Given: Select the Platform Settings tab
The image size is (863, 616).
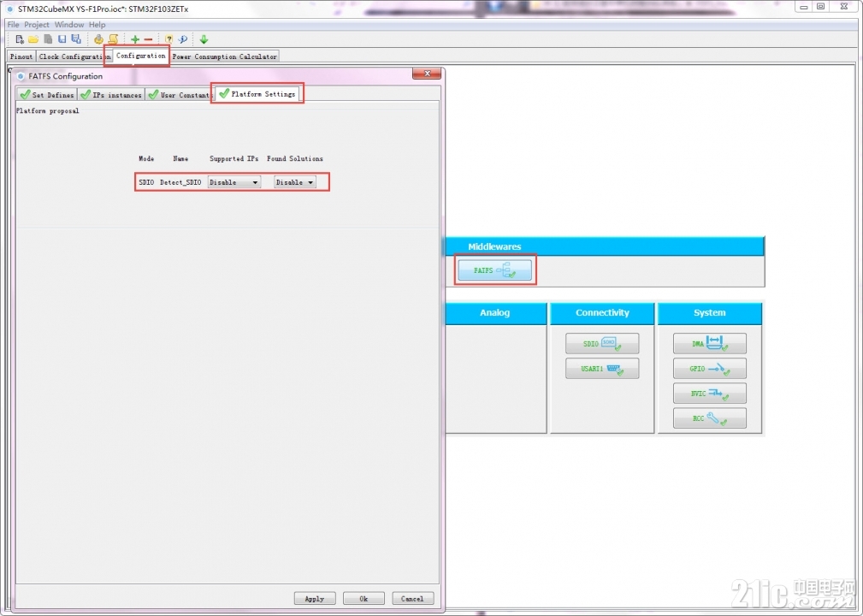Looking at the screenshot, I should coord(257,94).
